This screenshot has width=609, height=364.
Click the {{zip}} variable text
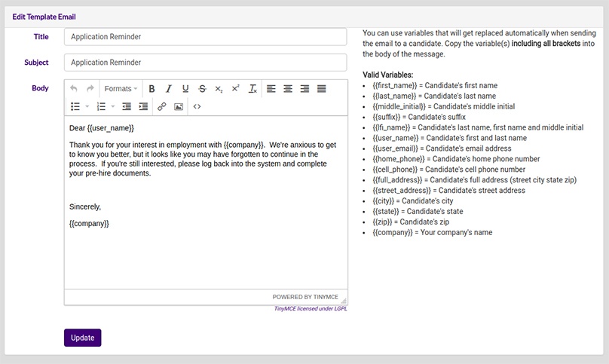(383, 222)
